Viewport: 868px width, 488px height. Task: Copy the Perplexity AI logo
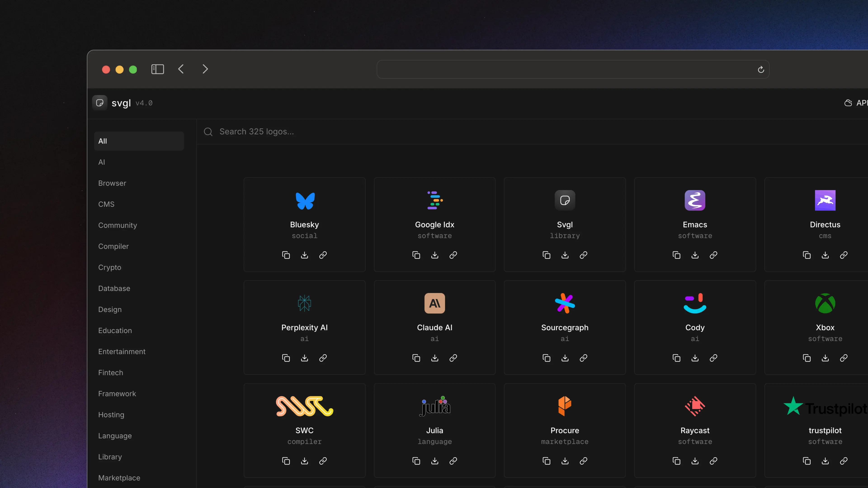(286, 358)
